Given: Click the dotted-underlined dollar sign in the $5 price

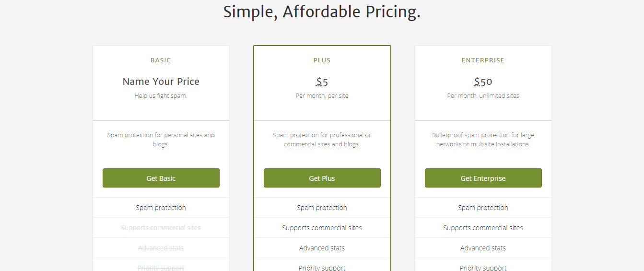Looking at the screenshot, I should click(319, 82).
